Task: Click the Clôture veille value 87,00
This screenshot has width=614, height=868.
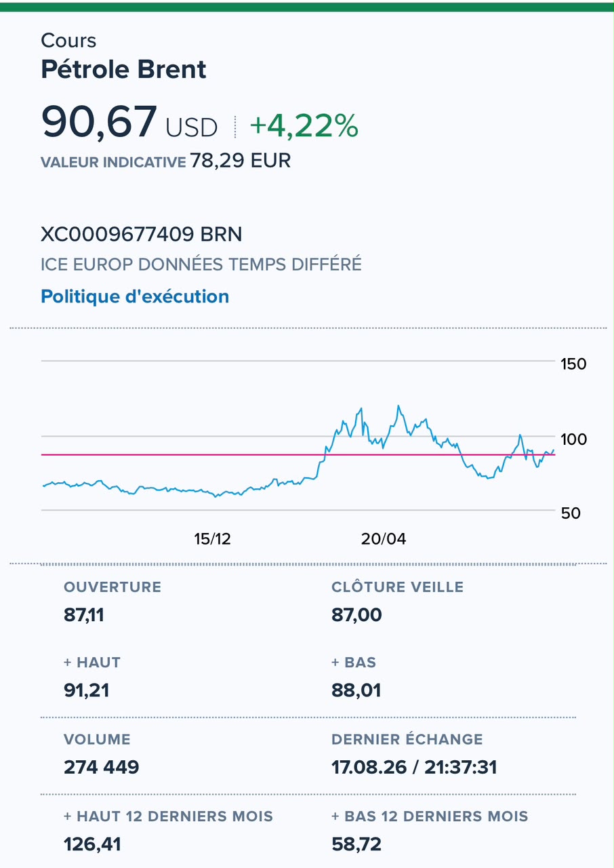Action: (356, 615)
